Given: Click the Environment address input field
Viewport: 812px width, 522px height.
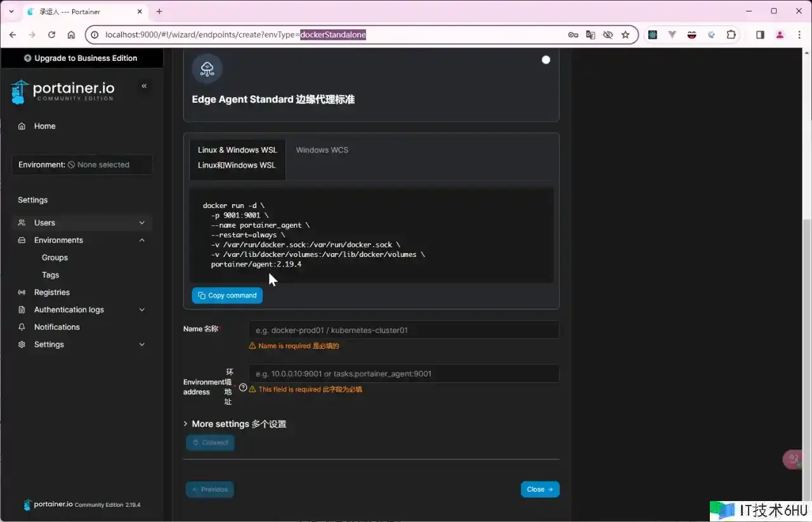Looking at the screenshot, I should pos(403,374).
